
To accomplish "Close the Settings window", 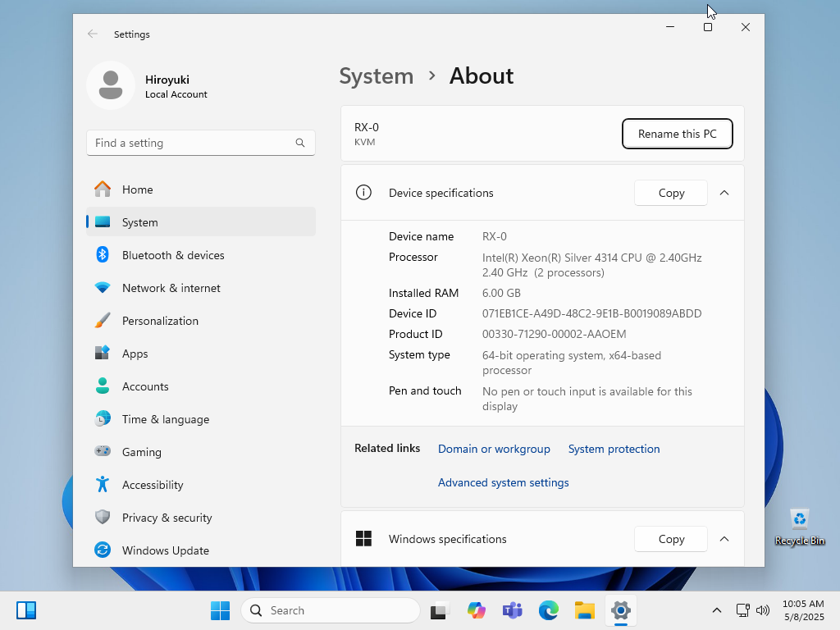I will click(x=745, y=27).
